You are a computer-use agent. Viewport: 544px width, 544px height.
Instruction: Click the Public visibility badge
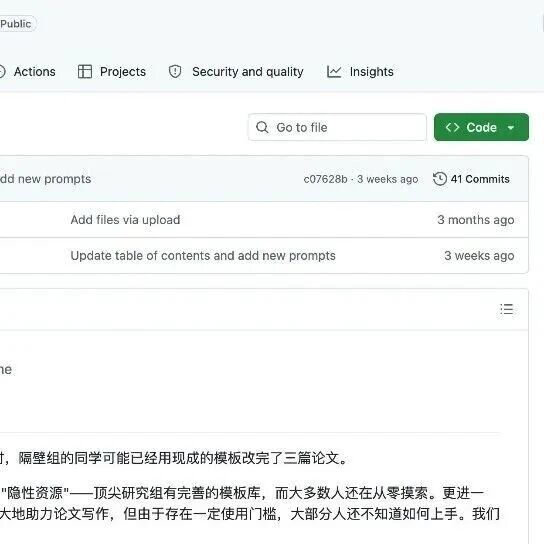(17, 24)
